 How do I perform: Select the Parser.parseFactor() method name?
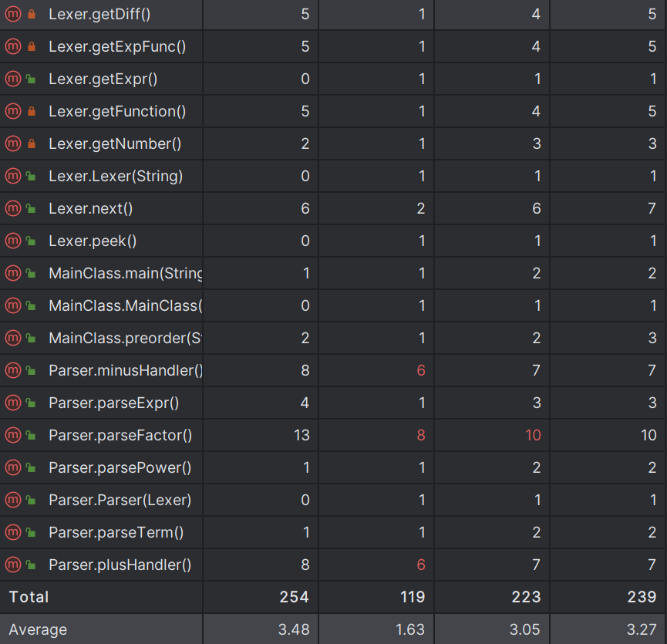[x=120, y=435]
